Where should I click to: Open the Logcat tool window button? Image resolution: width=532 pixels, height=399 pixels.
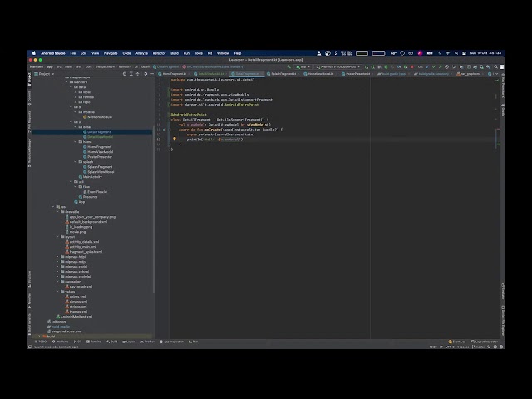129,342
